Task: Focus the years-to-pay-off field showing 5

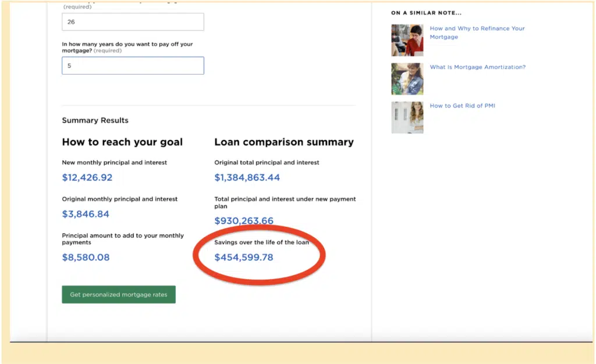Action: [133, 66]
